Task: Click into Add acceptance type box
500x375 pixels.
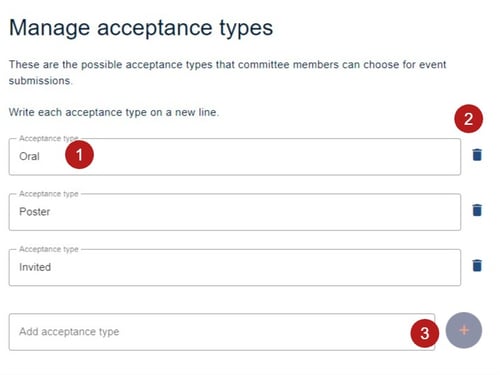Action: point(222,332)
